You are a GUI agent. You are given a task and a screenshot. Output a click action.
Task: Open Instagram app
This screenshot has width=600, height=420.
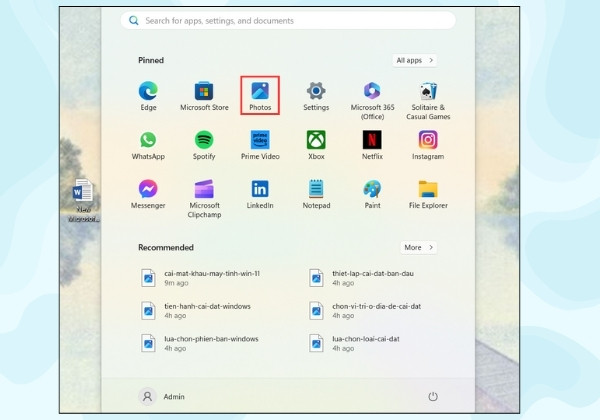(x=428, y=145)
